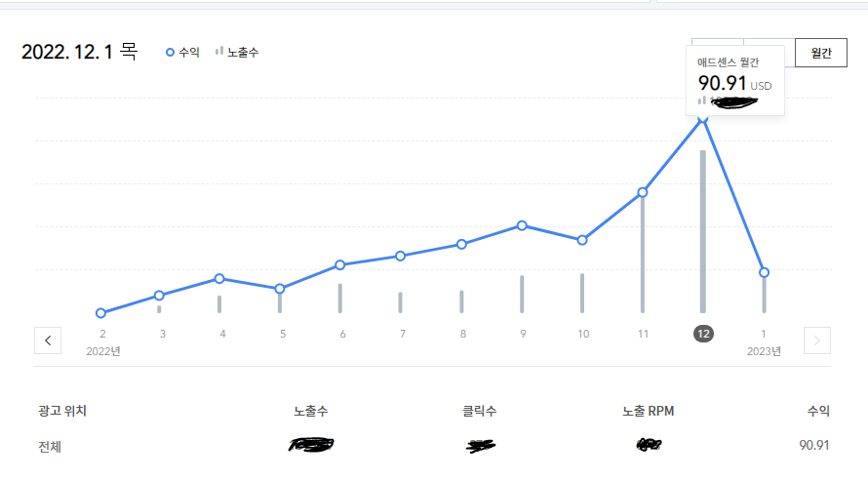This screenshot has height=480, width=868.
Task: Click the 전체 row label
Action: coord(50,446)
